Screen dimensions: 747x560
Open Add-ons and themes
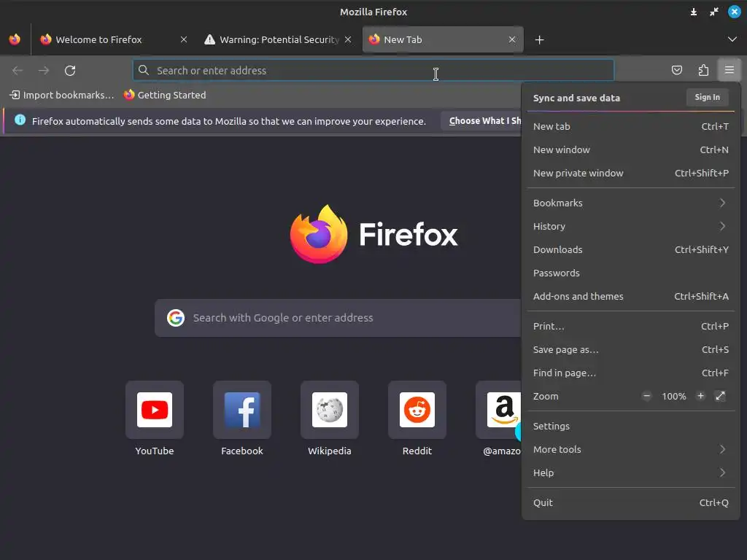631,296
